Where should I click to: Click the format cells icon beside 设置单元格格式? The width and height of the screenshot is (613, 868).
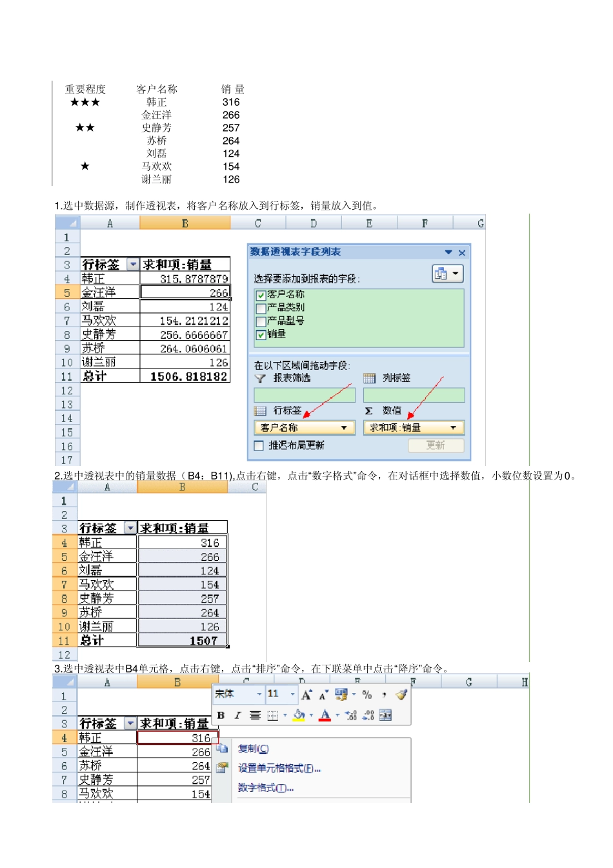click(223, 768)
